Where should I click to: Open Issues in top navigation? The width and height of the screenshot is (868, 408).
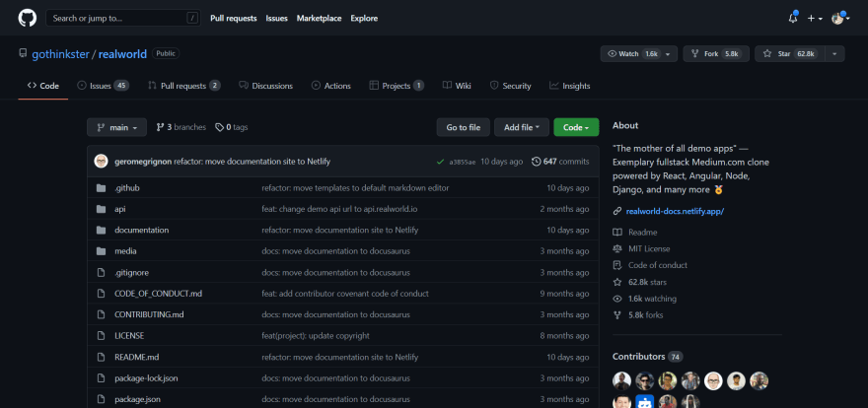(x=277, y=19)
